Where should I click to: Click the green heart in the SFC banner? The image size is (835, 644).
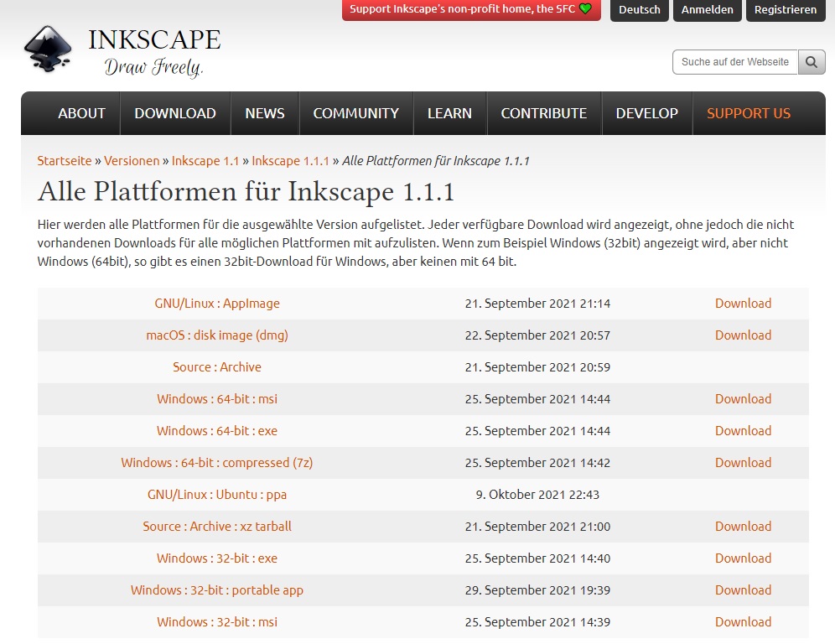click(x=585, y=9)
